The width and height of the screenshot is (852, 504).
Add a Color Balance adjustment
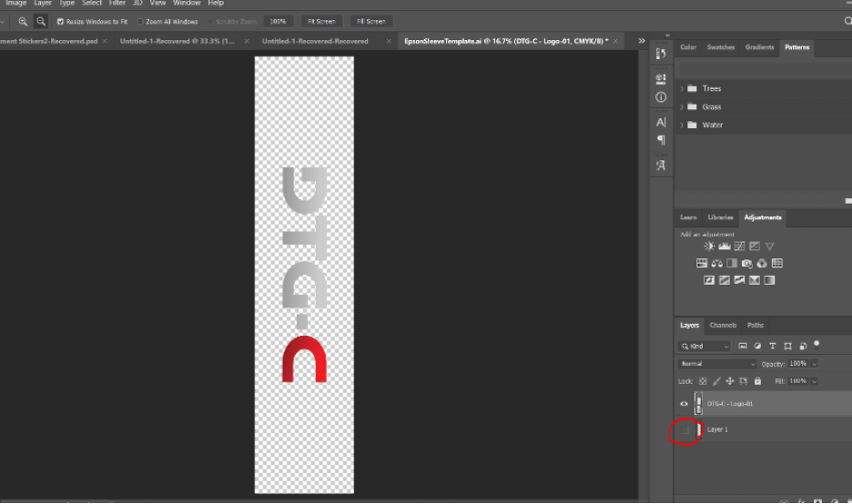(x=716, y=264)
